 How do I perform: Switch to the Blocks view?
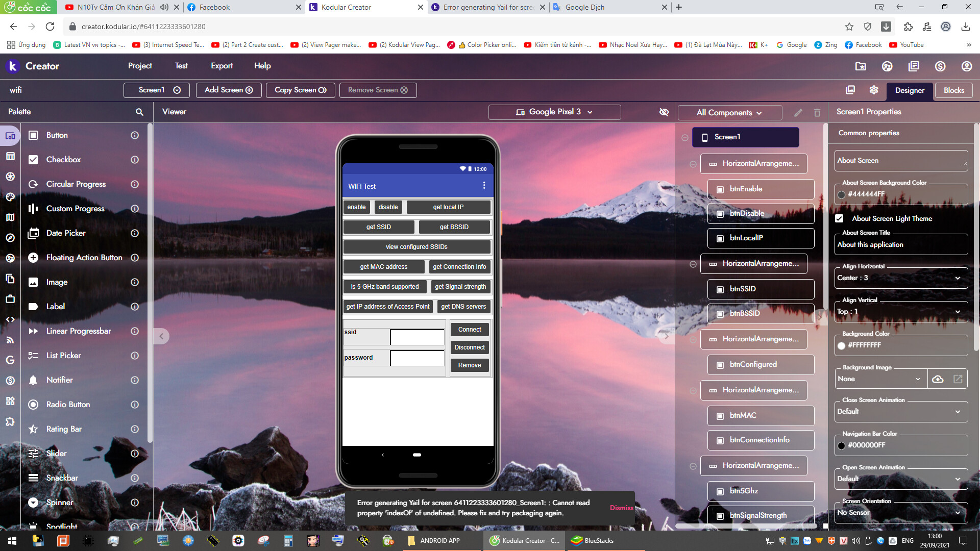tap(954, 90)
